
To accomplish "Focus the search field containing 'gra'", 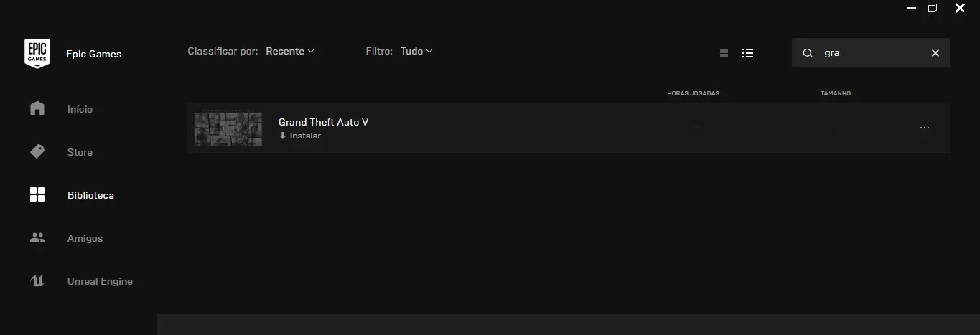I will (x=870, y=53).
